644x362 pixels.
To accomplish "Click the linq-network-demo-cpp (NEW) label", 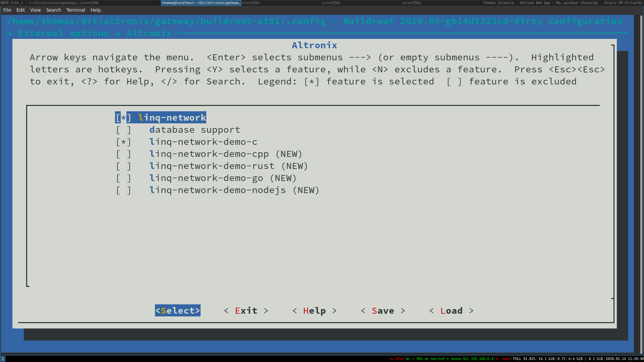I will tap(226, 154).
